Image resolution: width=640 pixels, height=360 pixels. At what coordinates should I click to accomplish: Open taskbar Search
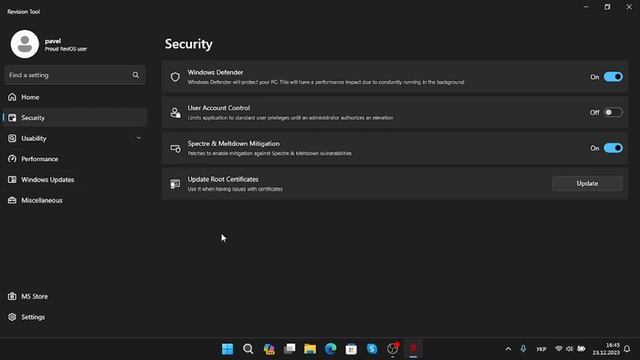[248, 349]
